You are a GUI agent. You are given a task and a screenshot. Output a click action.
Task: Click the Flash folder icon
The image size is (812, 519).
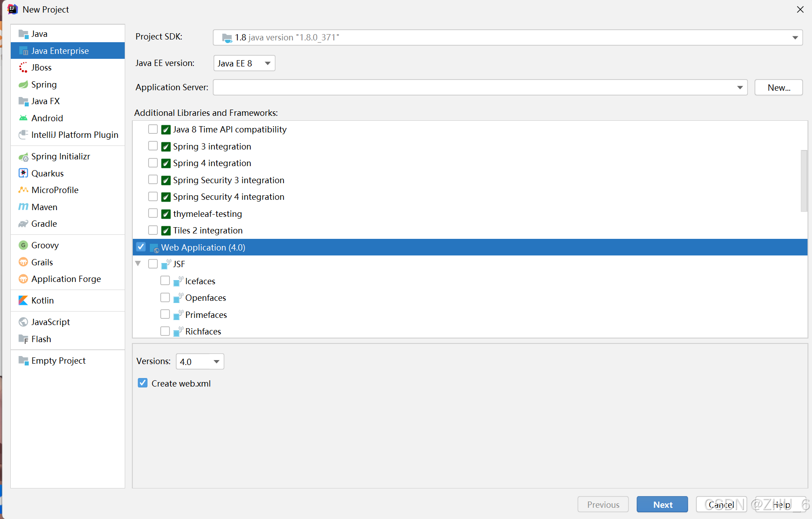[x=23, y=339]
